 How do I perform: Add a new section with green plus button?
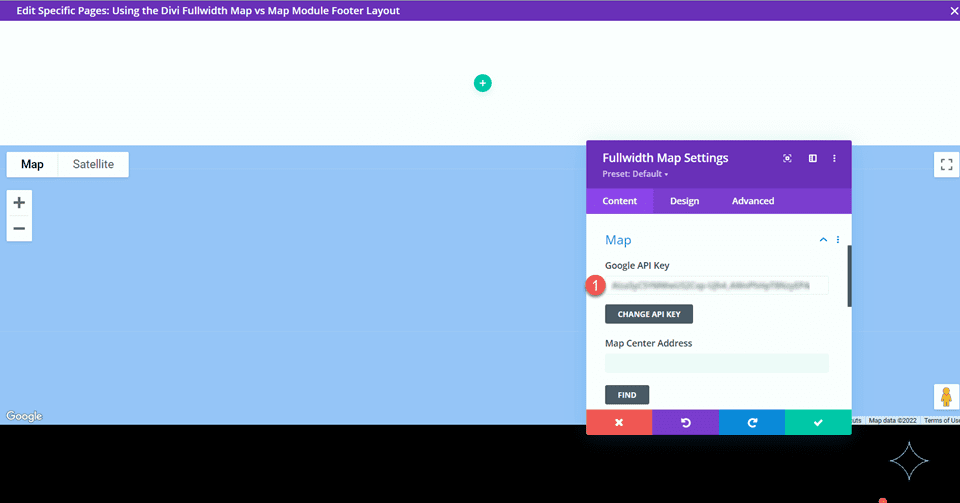click(x=482, y=83)
